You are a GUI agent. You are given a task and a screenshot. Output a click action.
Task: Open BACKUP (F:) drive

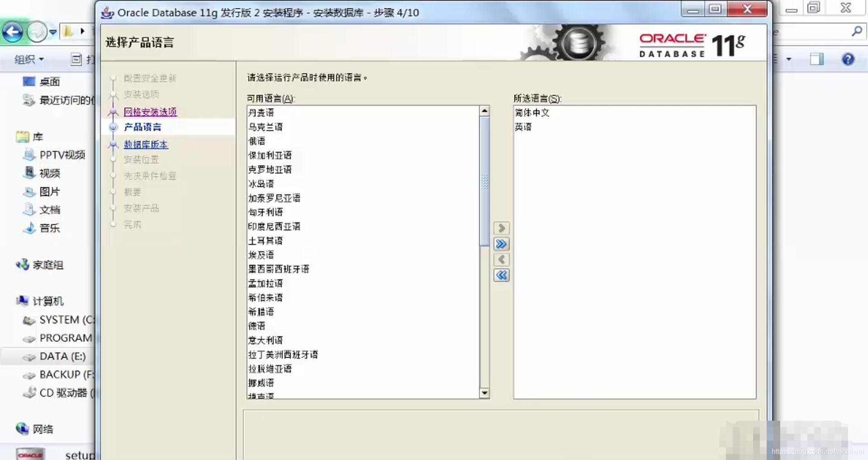click(x=59, y=375)
